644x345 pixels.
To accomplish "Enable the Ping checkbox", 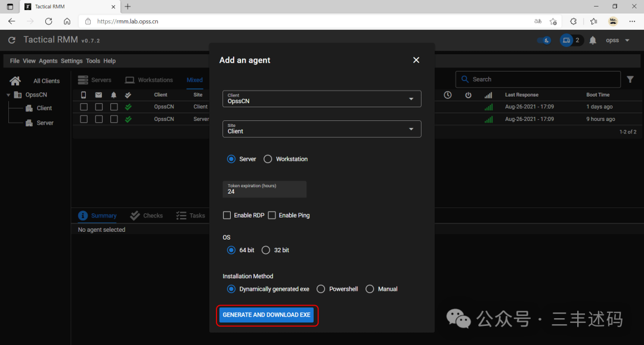I will point(272,215).
